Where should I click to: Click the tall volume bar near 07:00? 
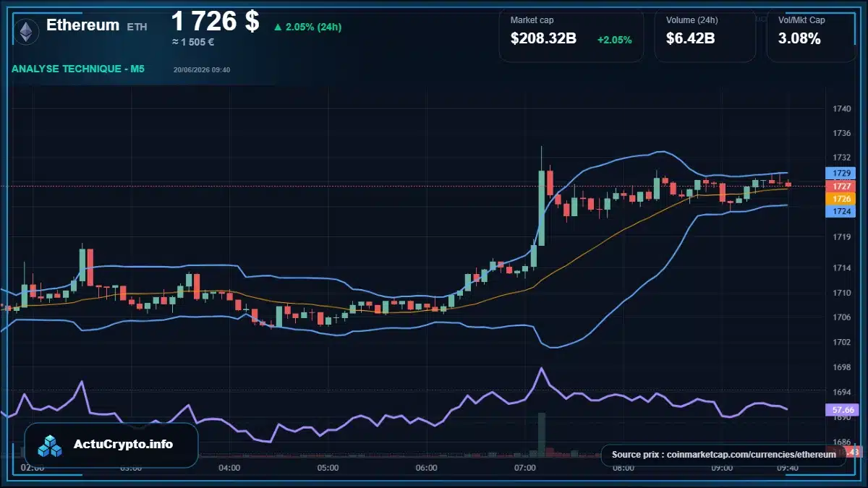point(541,435)
